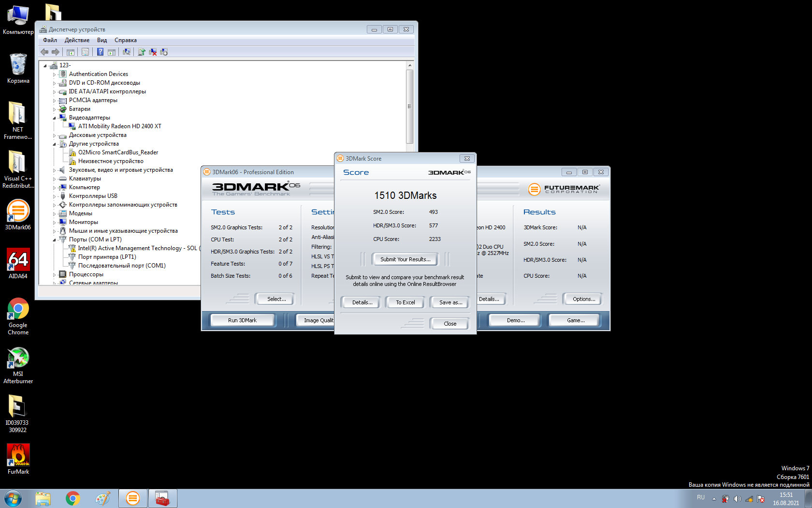Switch to 3DMark06 taskbar button

(133, 498)
